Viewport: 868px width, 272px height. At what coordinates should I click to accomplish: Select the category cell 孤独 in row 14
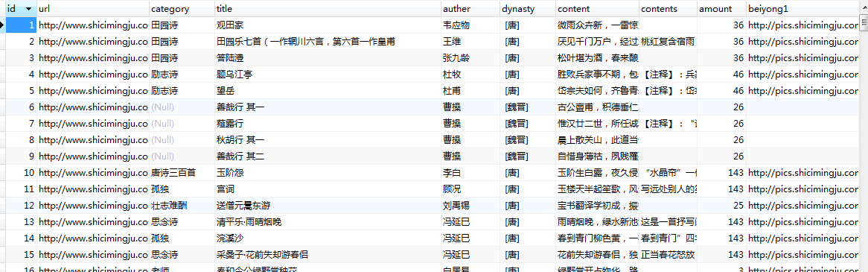[182, 238]
